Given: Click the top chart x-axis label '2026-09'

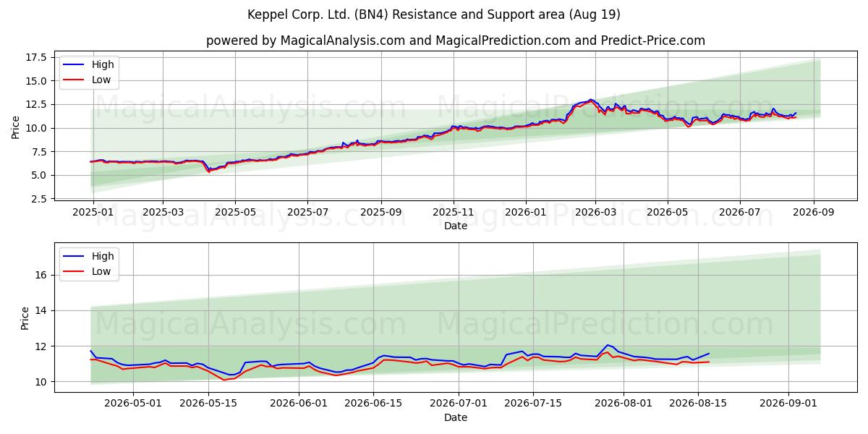Looking at the screenshot, I should [814, 213].
